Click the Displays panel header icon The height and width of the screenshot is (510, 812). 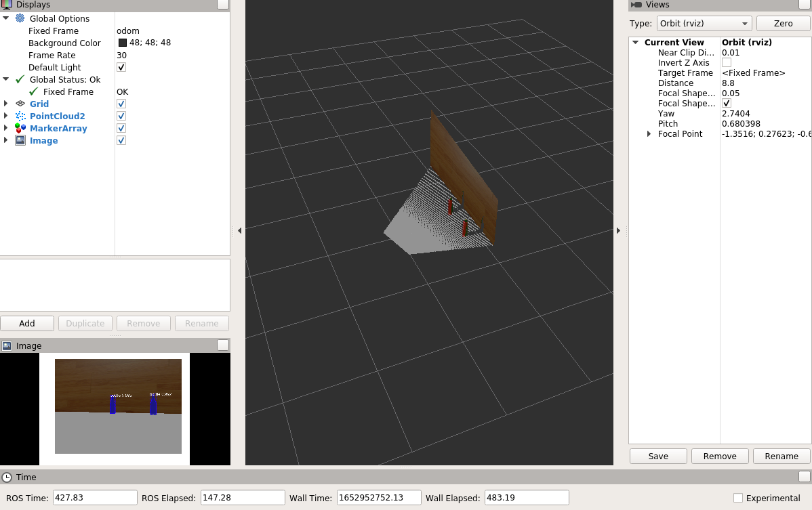[x=6, y=5]
